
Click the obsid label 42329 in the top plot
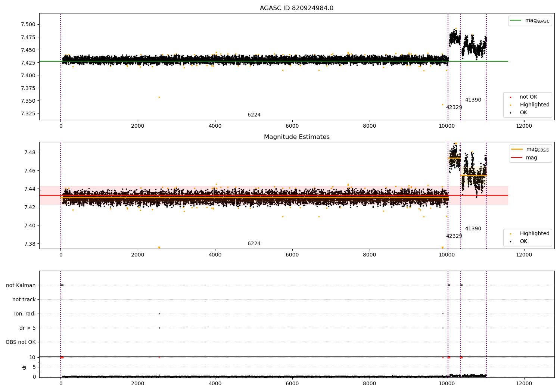tap(454, 108)
